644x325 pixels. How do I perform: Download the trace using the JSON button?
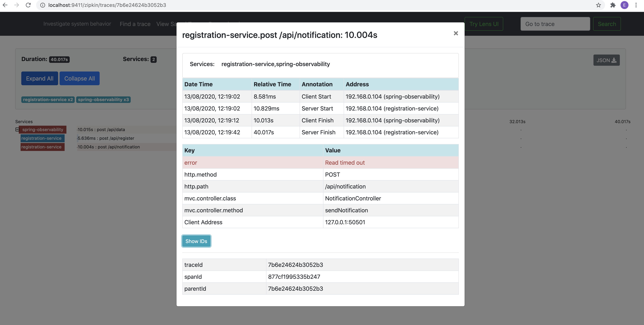[x=606, y=60]
